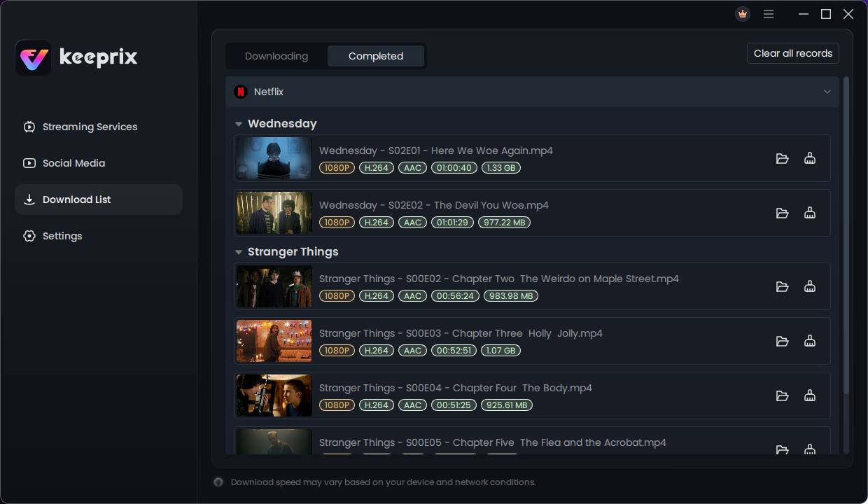This screenshot has height=504, width=868.
Task: Open folder for Stranger Things S00E03
Action: tap(783, 341)
